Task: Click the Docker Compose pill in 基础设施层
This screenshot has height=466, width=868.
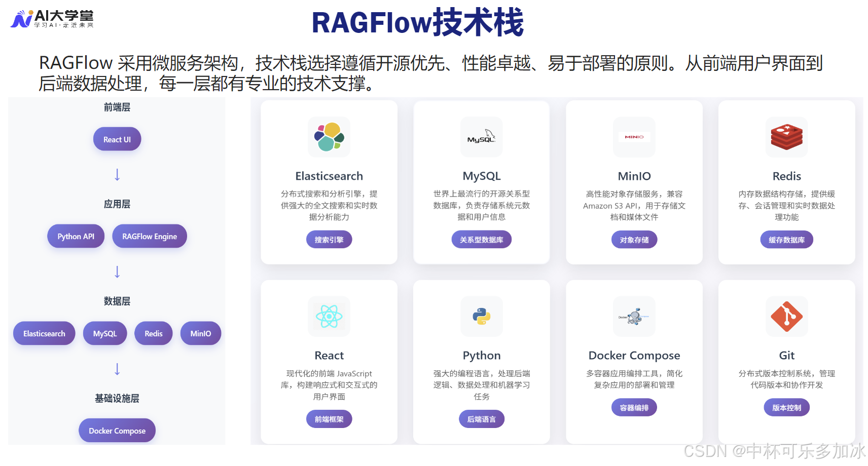Action: [x=117, y=430]
